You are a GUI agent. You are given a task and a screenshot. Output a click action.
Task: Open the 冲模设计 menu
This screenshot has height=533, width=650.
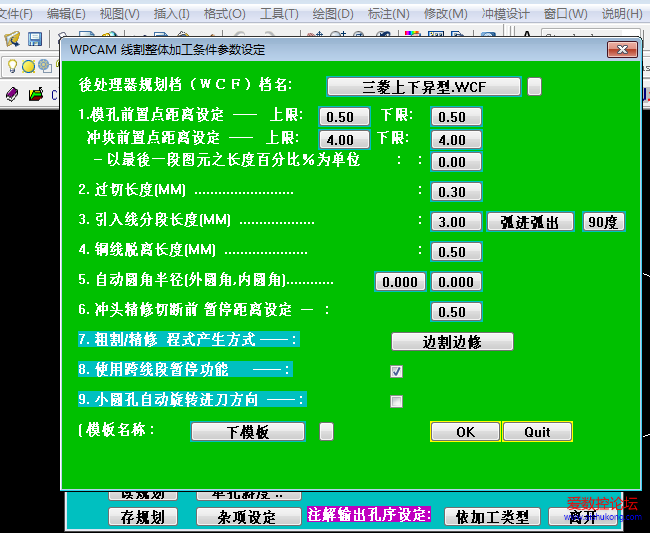pos(505,14)
